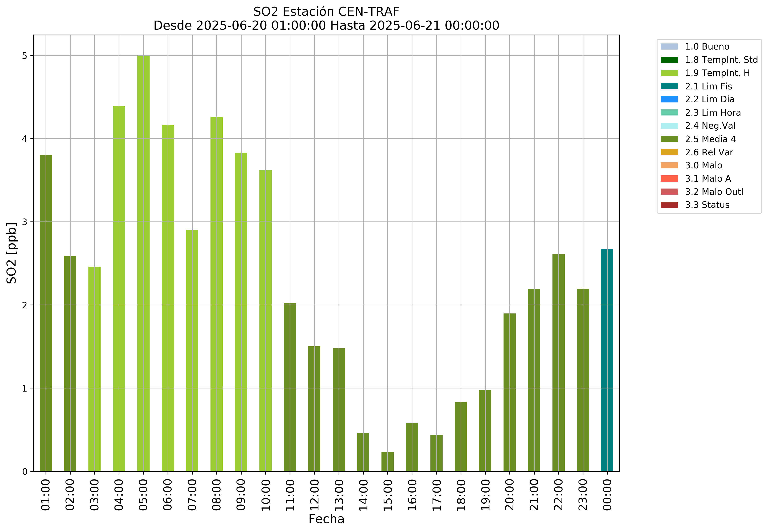Click the 2.2 Lim Día legend swatch
This screenshot has height=532, width=768.
click(x=669, y=99)
